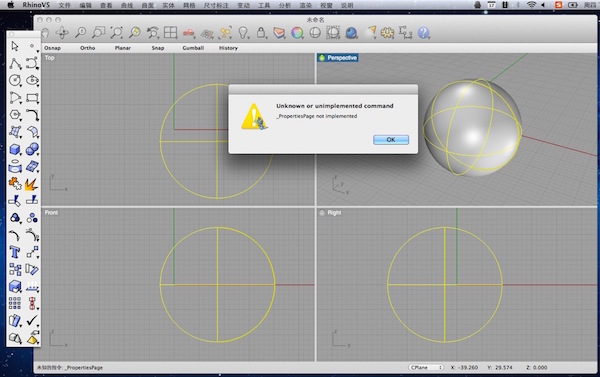Enable the Gumball option
Image resolution: width=600 pixels, height=377 pixels.
point(193,48)
